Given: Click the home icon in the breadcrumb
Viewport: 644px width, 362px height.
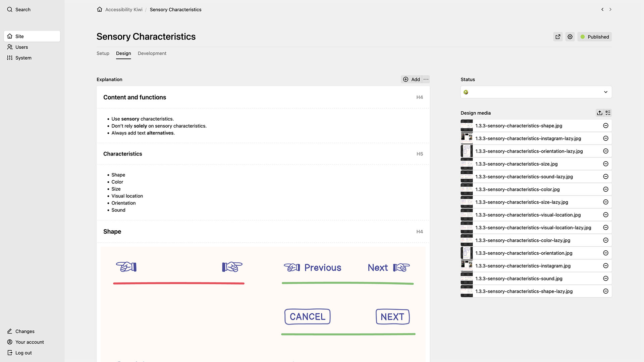Looking at the screenshot, I should click(100, 9).
